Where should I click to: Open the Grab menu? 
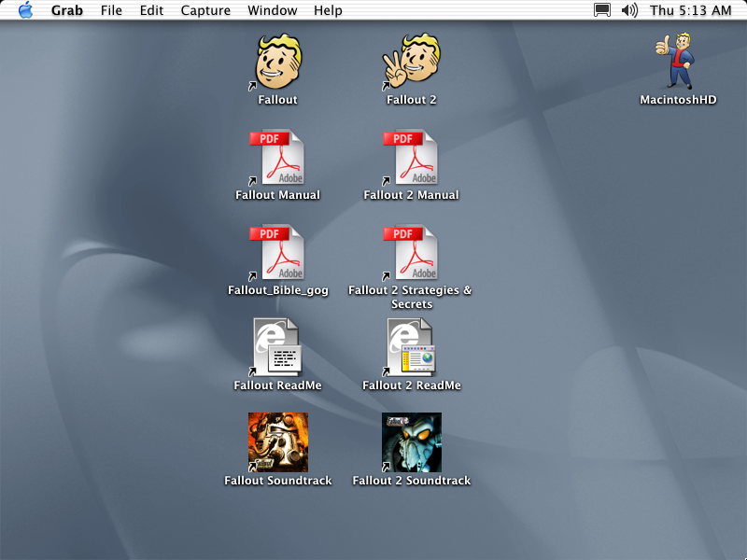tap(66, 10)
